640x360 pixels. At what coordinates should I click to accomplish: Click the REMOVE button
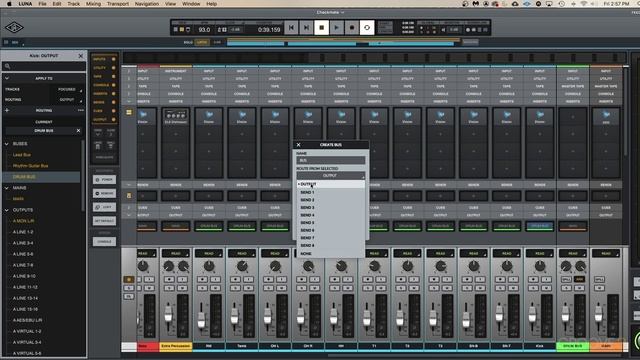point(104,193)
